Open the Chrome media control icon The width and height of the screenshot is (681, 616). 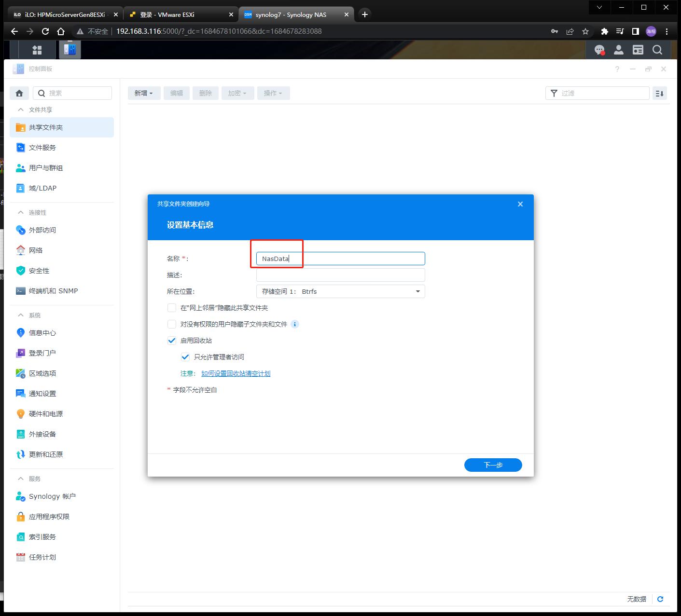click(620, 31)
